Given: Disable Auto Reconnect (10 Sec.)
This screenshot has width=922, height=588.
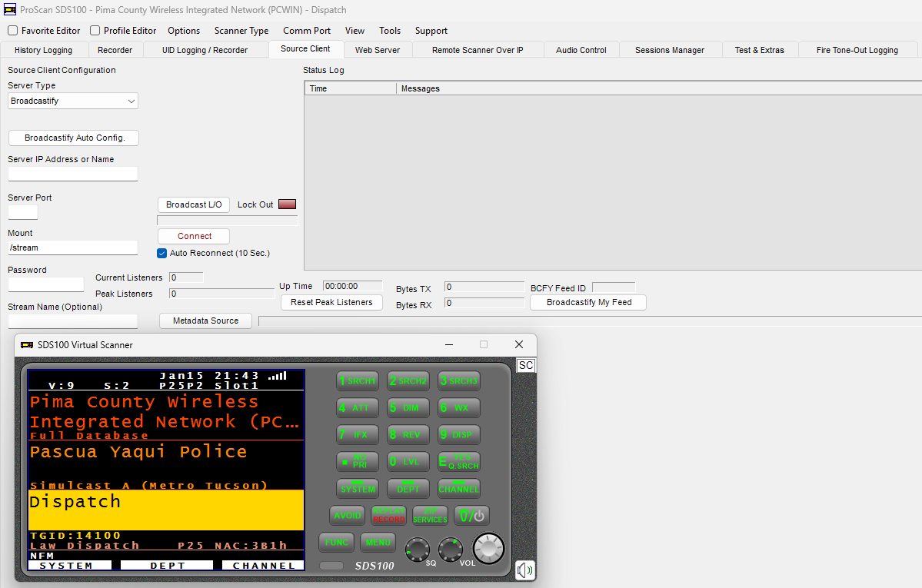Looking at the screenshot, I should (161, 253).
